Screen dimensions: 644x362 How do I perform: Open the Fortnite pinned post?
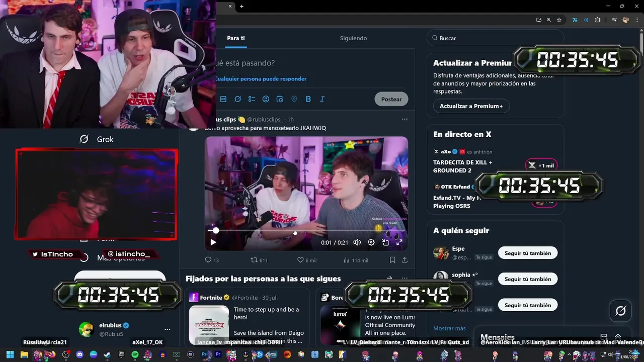coord(247,317)
